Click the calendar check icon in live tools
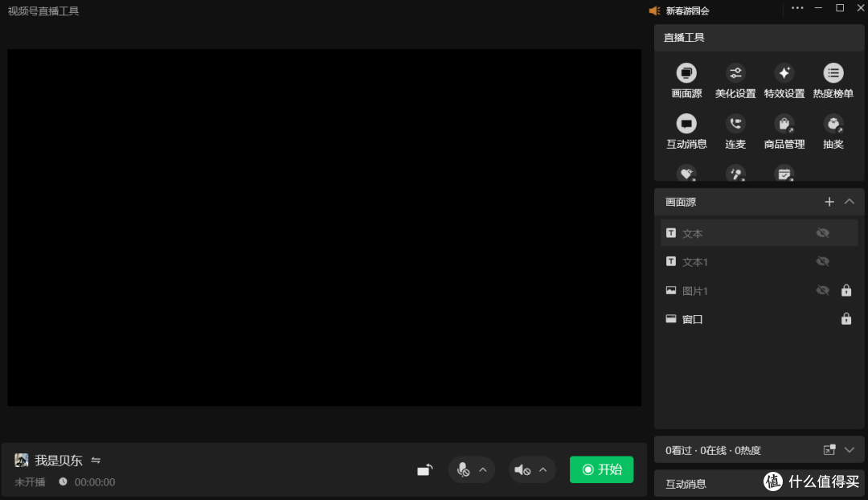868x500 pixels. (784, 174)
